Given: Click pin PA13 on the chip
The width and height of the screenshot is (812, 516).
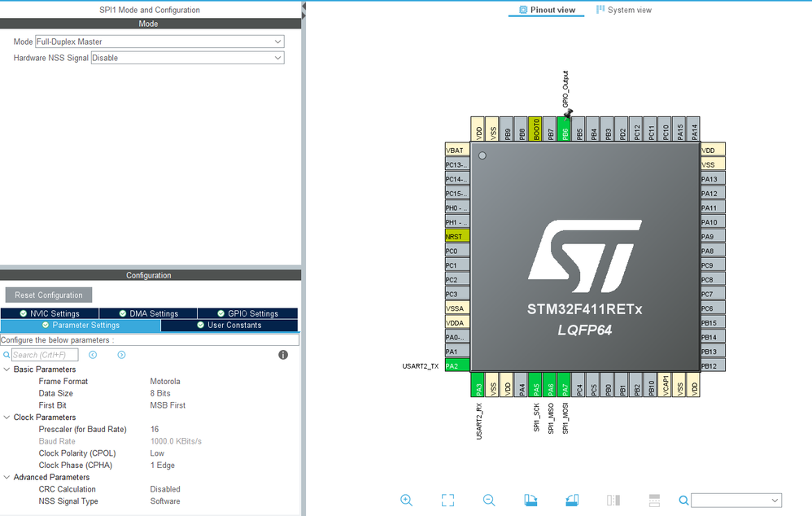Looking at the screenshot, I should pyautogui.click(x=713, y=179).
